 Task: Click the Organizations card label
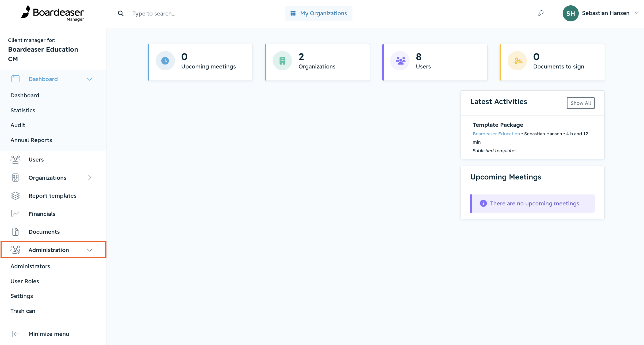317,67
